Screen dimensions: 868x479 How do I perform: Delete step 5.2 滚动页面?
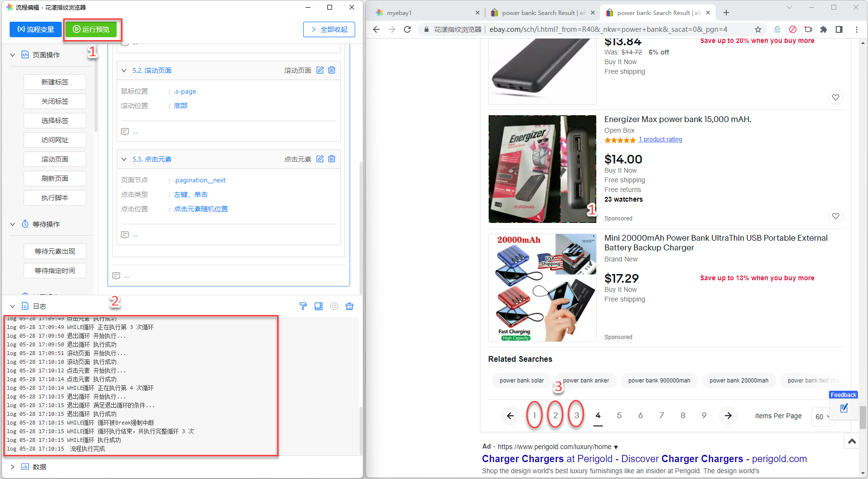332,70
